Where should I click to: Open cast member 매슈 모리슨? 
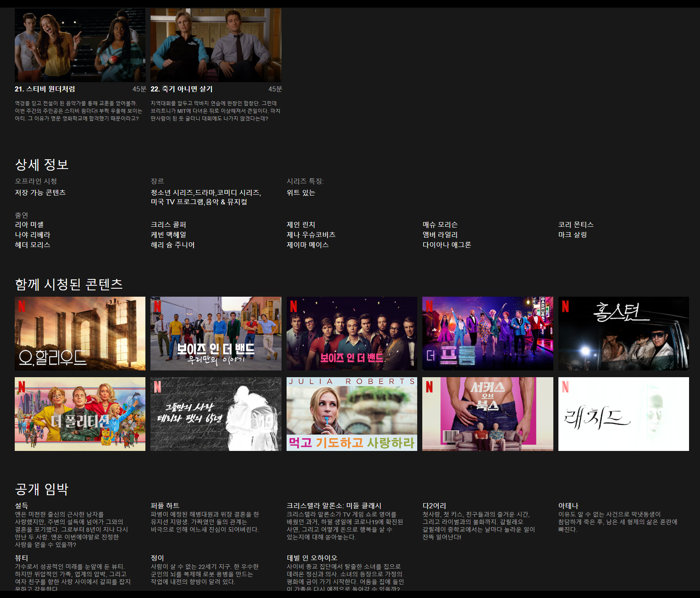pyautogui.click(x=440, y=225)
